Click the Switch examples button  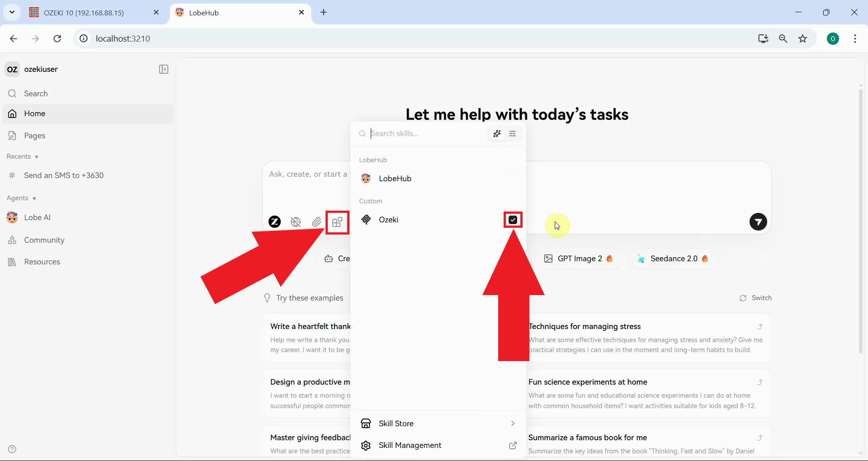755,298
